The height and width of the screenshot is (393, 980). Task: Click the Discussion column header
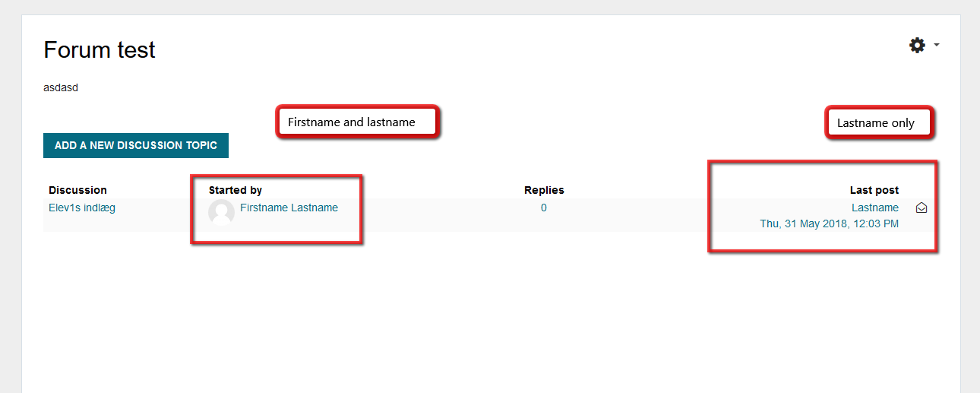(x=77, y=190)
